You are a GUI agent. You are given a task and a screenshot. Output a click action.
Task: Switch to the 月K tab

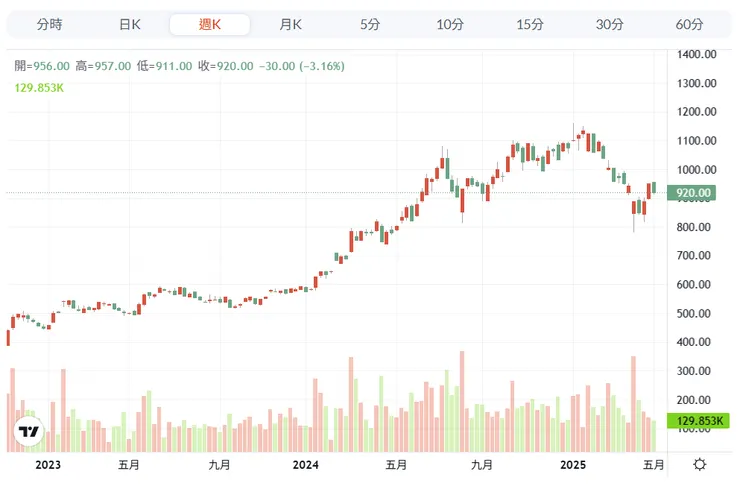[290, 24]
